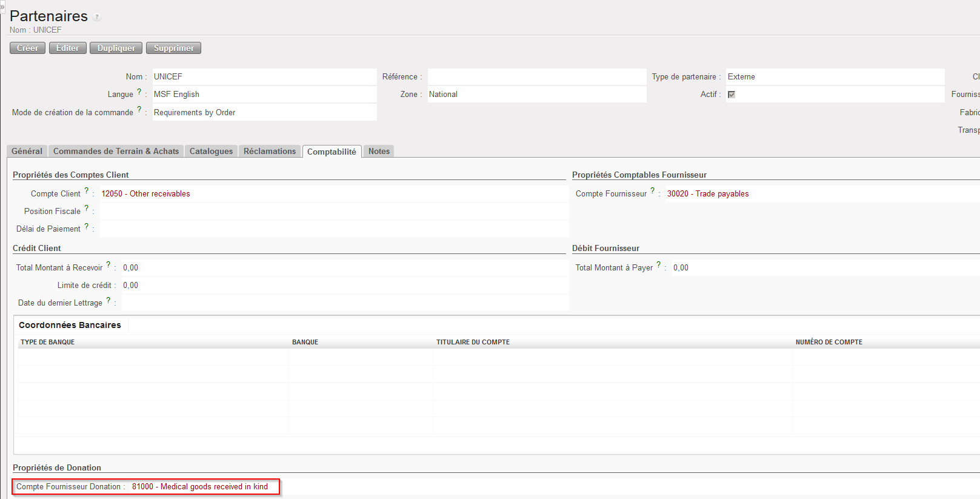This screenshot has height=499, width=980.
Task: Toggle the Actif checkbox
Action: click(732, 95)
